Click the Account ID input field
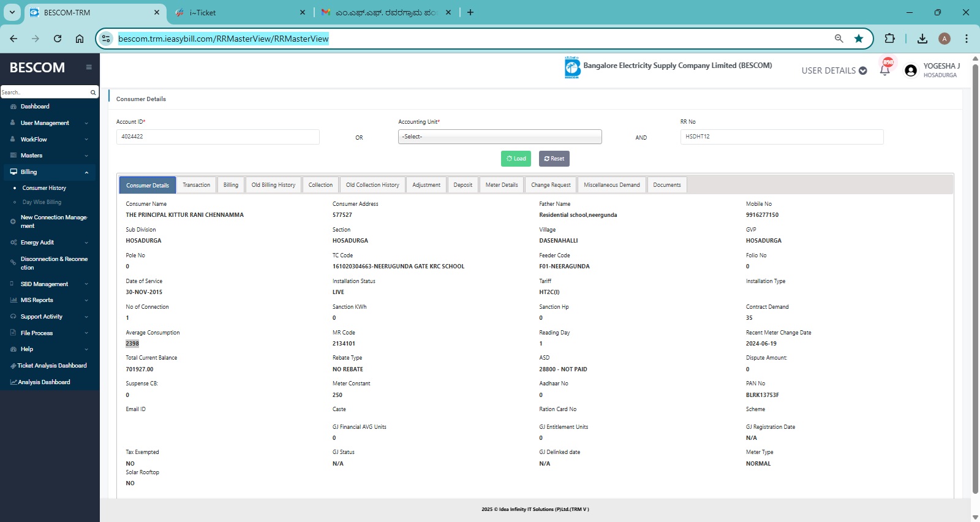This screenshot has height=522, width=980. click(x=217, y=137)
